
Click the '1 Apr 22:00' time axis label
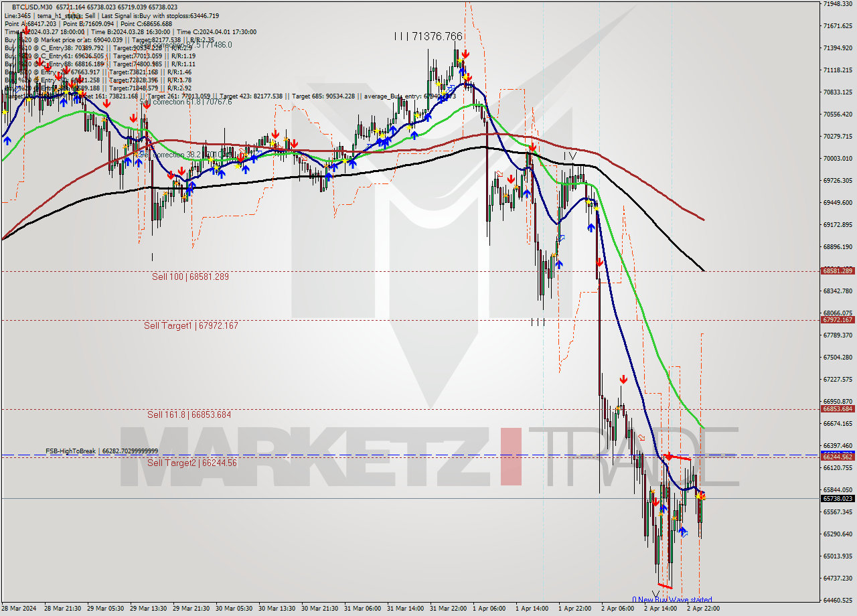[576, 609]
